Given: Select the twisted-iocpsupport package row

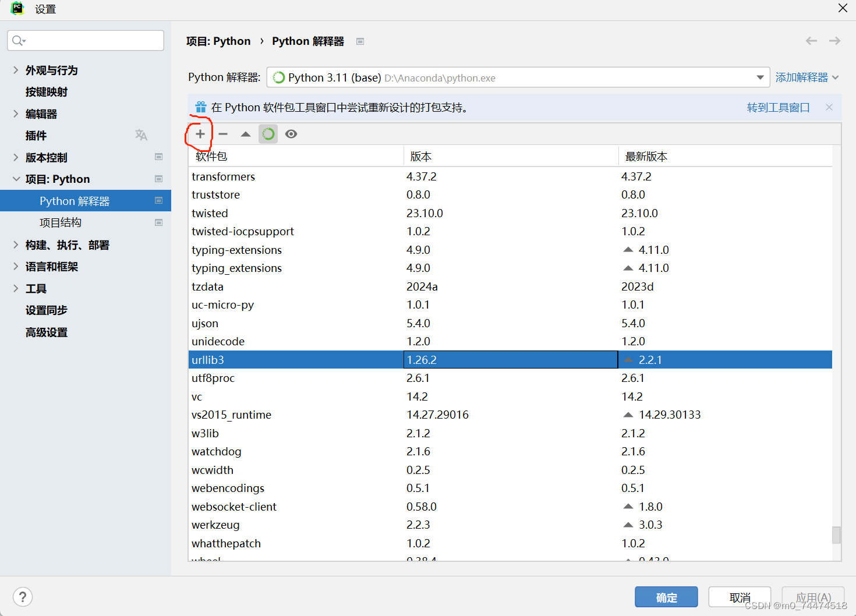Looking at the screenshot, I should point(510,231).
